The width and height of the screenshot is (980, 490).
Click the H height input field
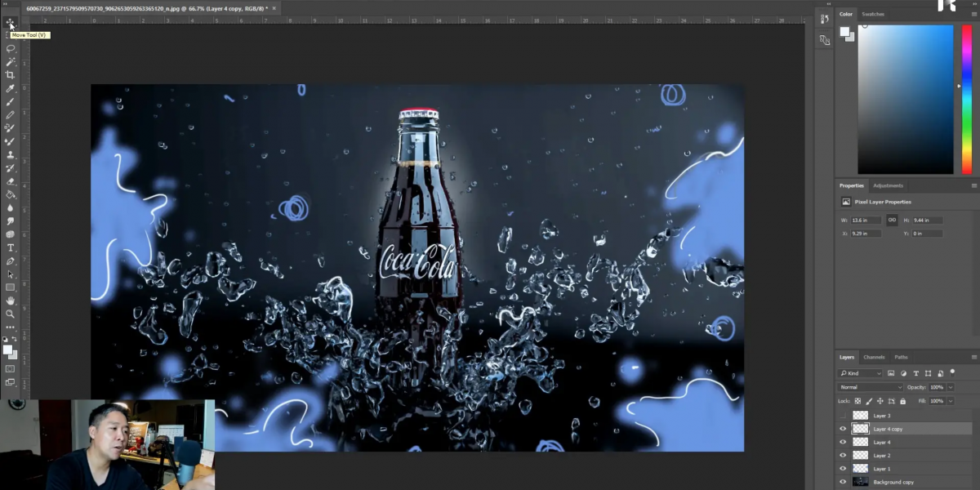coord(927,220)
